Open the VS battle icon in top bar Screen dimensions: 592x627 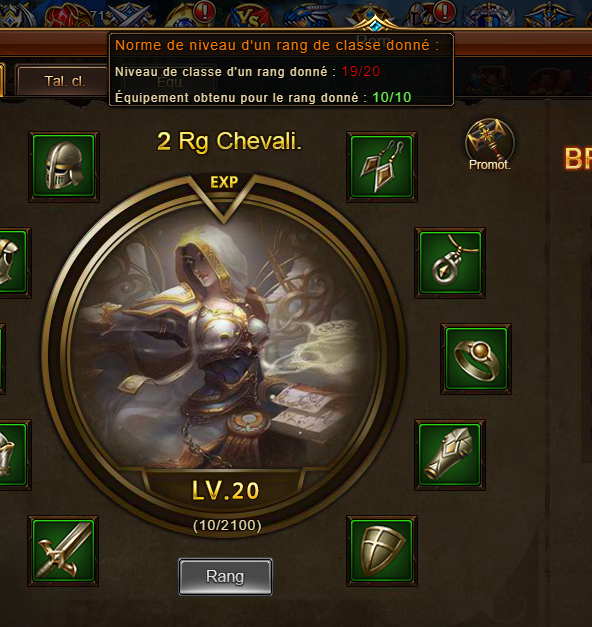250,16
